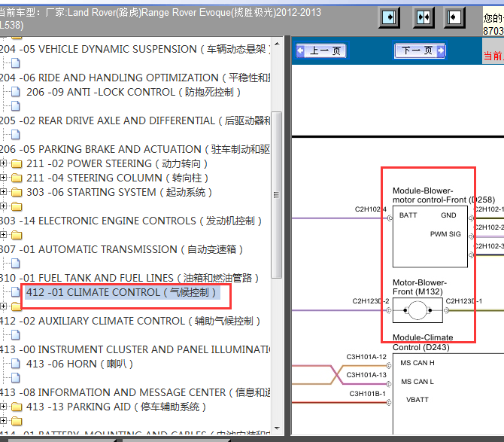504x442 pixels.
Task: Select 204-06 RIDE AND HANDLING OPTIMIZATION entry
Action: 135,78
